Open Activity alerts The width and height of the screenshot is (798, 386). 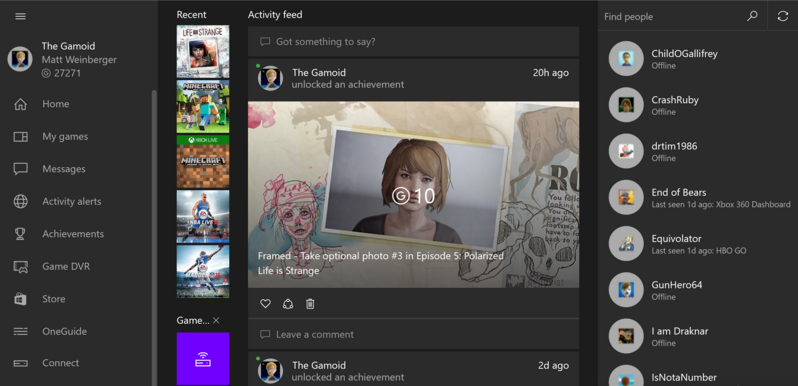tap(72, 202)
